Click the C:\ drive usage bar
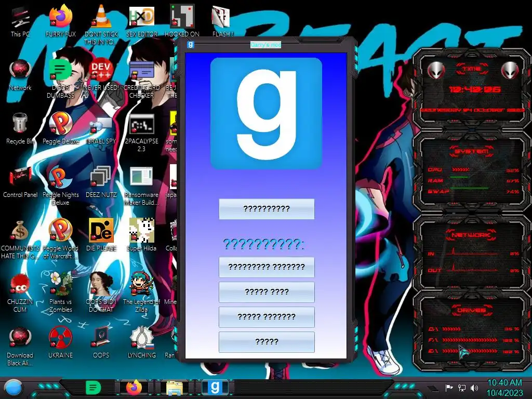The image size is (532, 399). 451,329
